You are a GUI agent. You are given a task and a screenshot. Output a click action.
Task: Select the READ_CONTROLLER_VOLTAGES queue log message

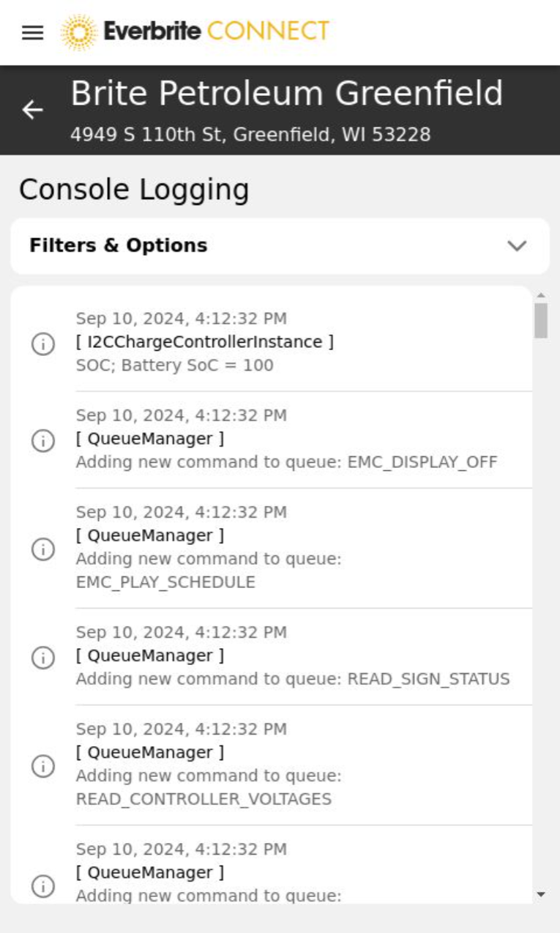[209, 787]
